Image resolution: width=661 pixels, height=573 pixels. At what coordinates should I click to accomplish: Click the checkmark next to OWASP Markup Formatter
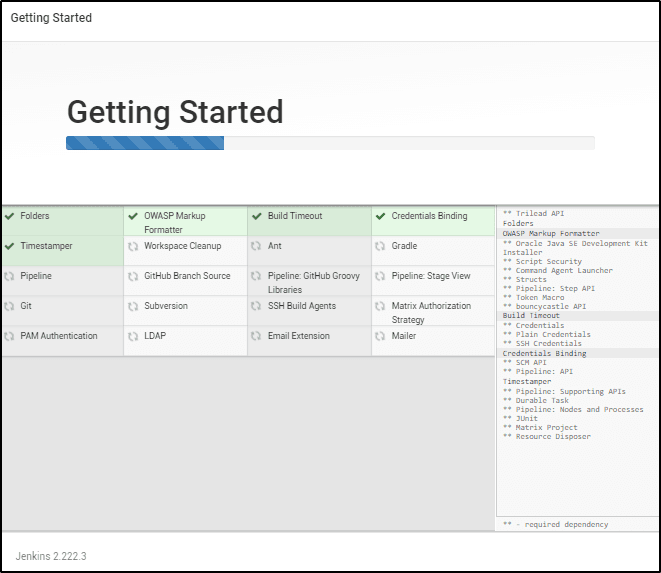click(x=133, y=216)
